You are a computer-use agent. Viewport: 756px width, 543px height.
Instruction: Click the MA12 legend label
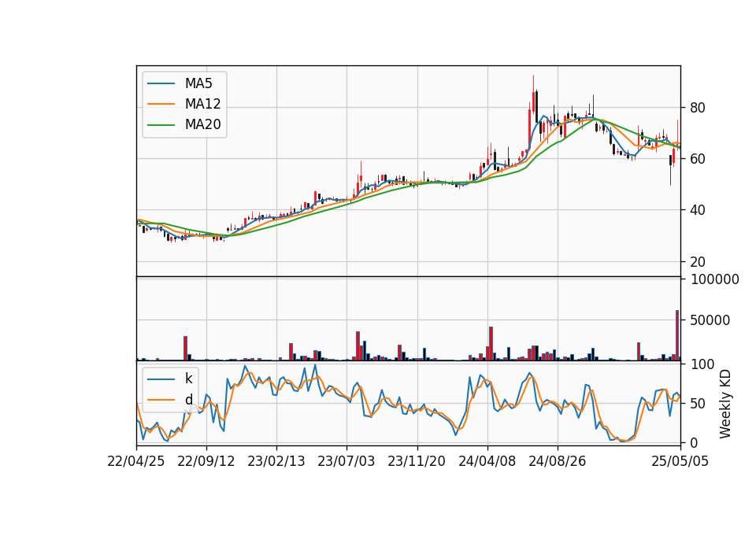(x=202, y=104)
